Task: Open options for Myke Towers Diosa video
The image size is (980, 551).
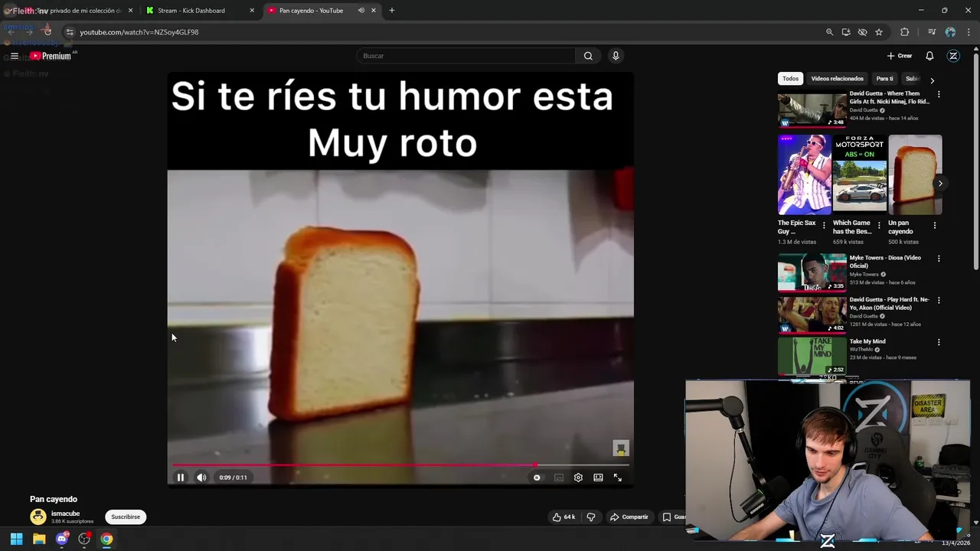Action: (x=939, y=259)
